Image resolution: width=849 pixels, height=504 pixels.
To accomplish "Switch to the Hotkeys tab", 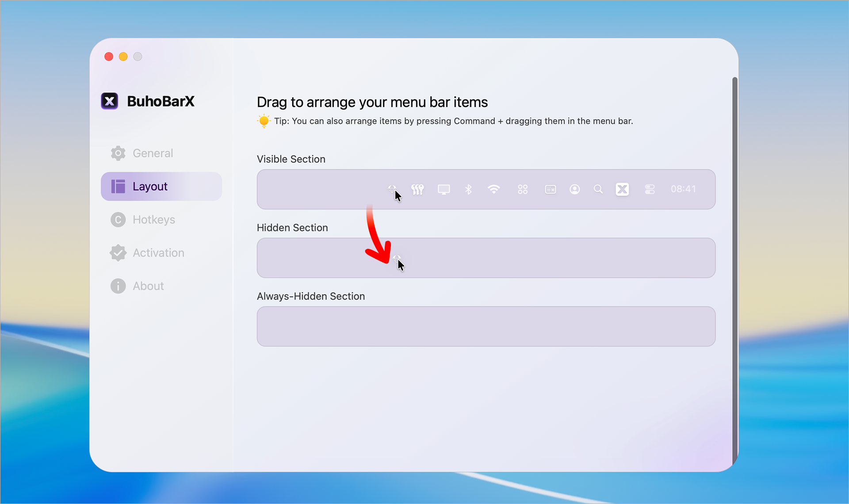I will [x=153, y=220].
